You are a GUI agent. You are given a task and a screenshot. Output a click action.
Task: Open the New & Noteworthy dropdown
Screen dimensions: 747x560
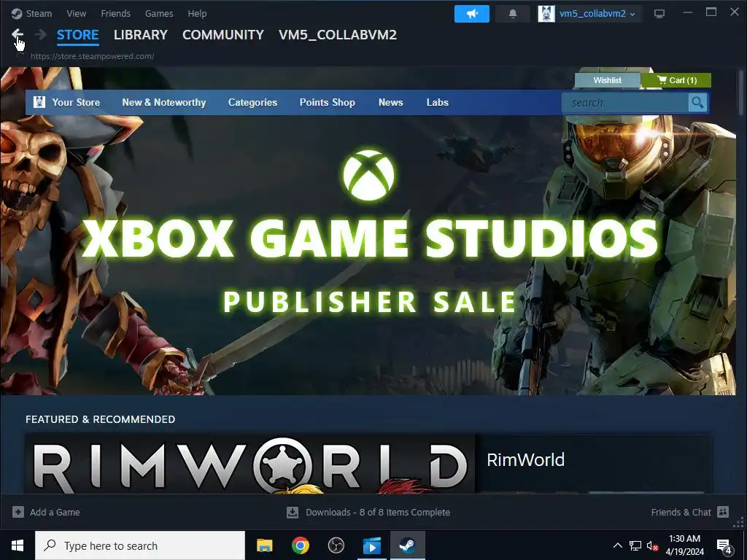coord(164,102)
